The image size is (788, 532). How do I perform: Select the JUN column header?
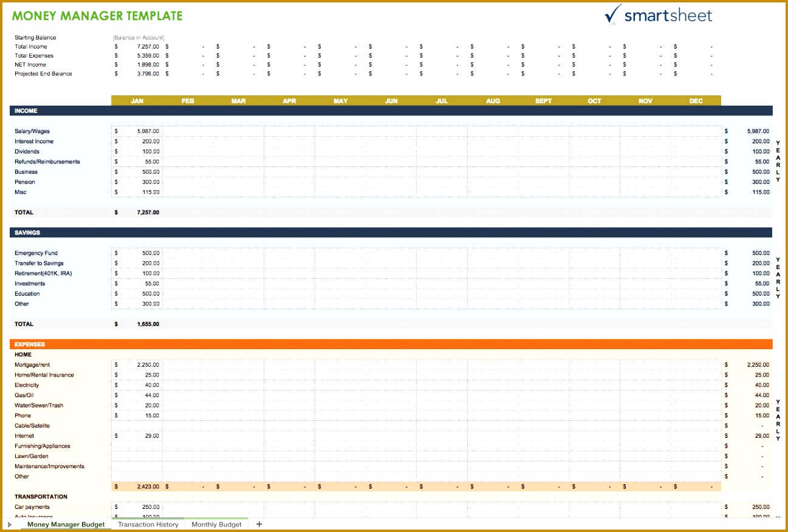click(x=391, y=101)
